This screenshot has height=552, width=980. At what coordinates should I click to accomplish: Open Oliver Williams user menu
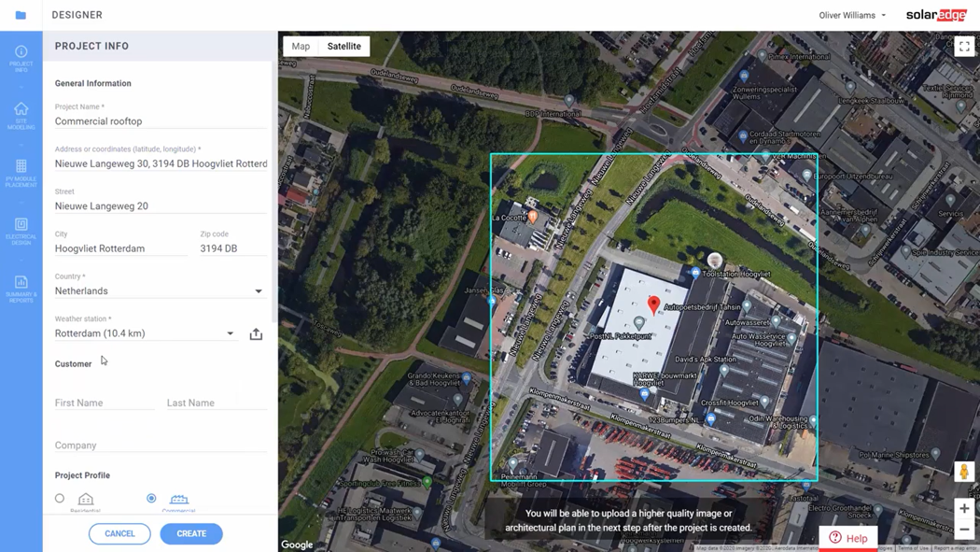coord(852,15)
